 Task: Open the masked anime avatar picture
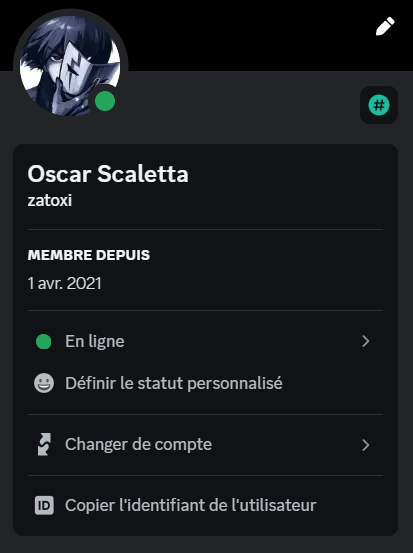coord(70,66)
